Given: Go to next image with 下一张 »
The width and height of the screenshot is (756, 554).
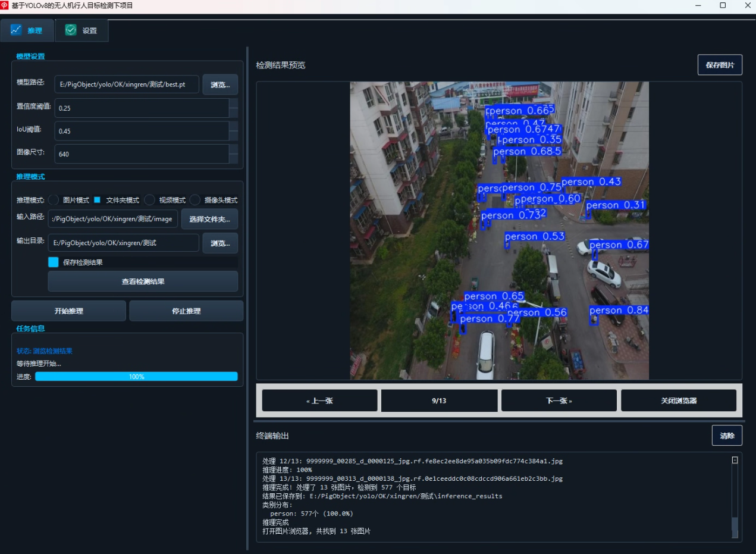Looking at the screenshot, I should [x=559, y=400].
